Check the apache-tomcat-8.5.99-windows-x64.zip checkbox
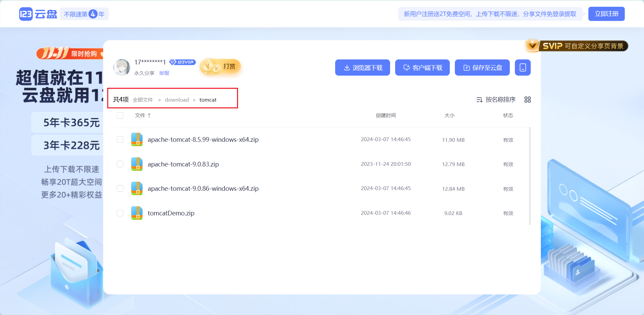The width and height of the screenshot is (644, 315). coord(120,139)
